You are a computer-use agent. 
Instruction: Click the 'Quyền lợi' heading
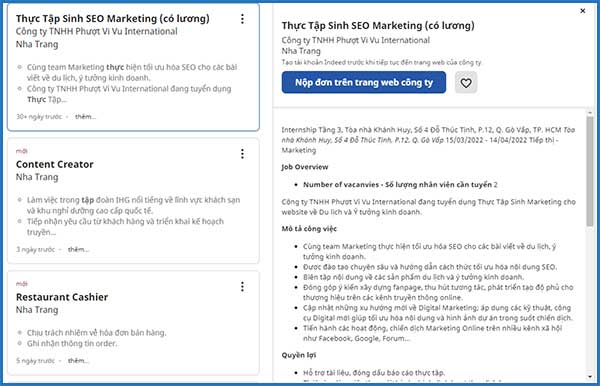point(298,355)
